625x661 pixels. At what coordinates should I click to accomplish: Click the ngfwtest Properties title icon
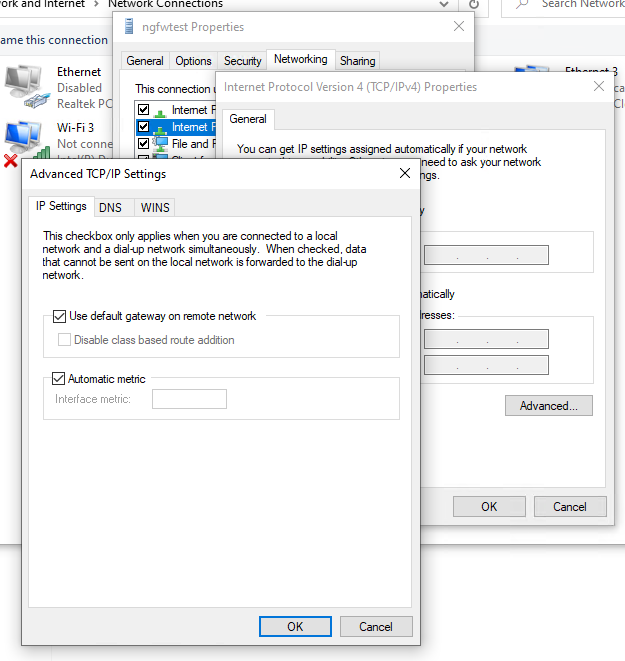pyautogui.click(x=129, y=27)
